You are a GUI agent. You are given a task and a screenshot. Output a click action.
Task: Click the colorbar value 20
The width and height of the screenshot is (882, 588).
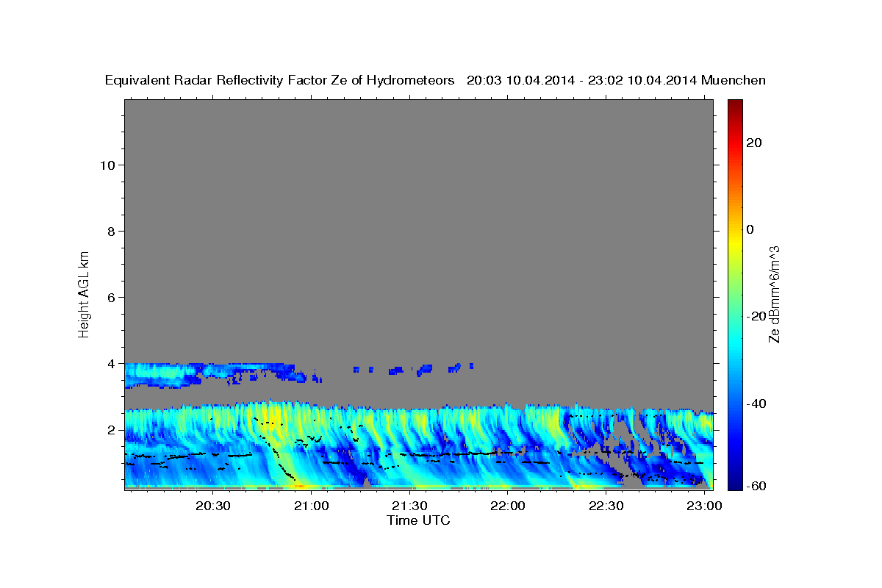(753, 143)
